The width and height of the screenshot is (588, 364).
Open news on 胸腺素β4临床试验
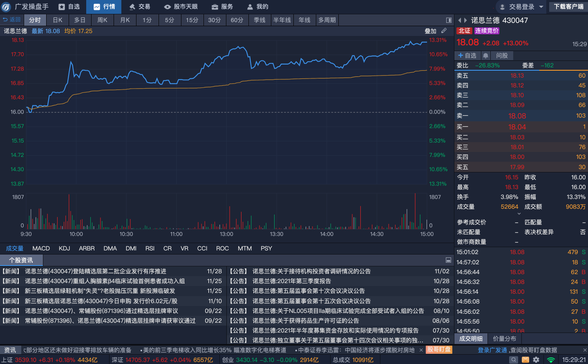pos(105,281)
